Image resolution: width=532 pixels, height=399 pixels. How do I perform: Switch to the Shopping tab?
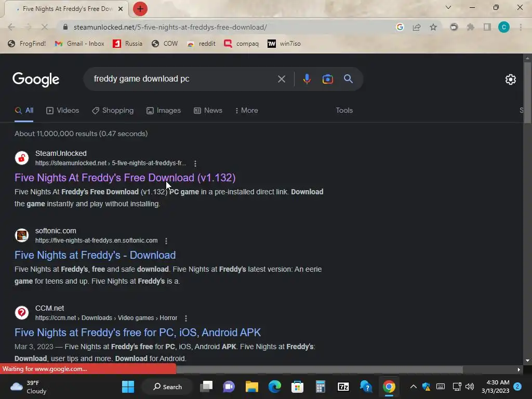pyautogui.click(x=113, y=111)
